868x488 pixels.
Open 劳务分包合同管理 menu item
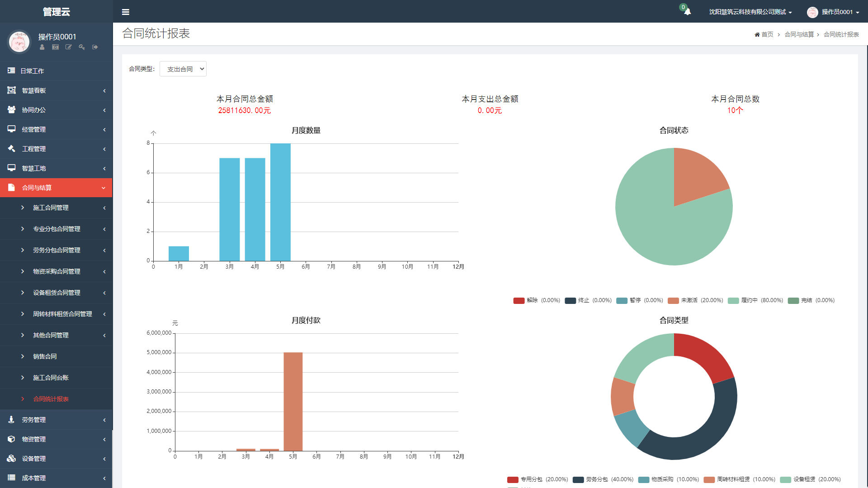(x=56, y=250)
